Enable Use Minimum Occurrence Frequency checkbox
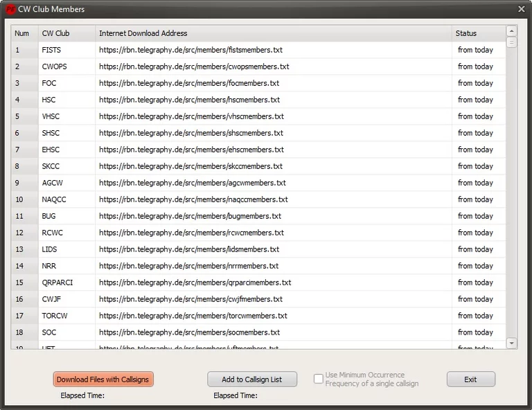Viewport: 532px width, 410px height. [x=319, y=379]
